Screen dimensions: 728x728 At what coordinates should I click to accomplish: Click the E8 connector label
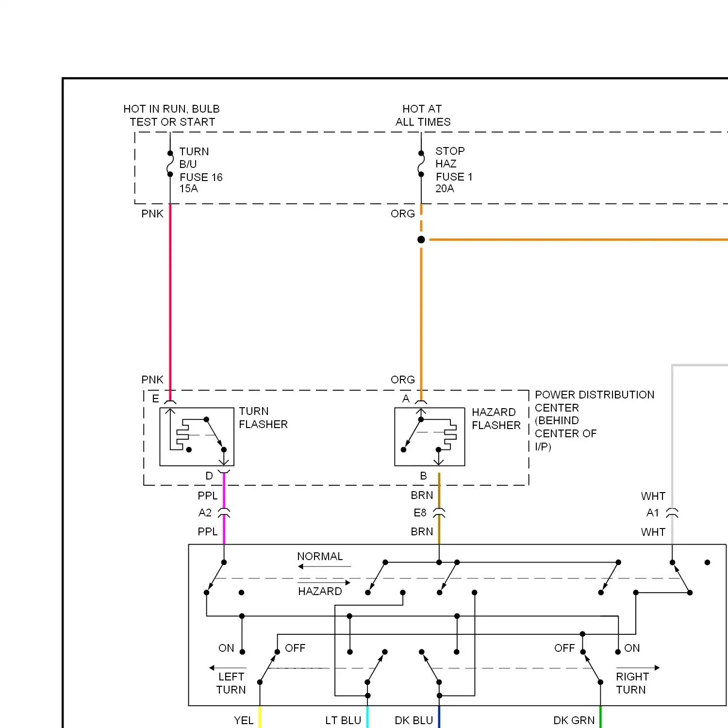click(420, 513)
